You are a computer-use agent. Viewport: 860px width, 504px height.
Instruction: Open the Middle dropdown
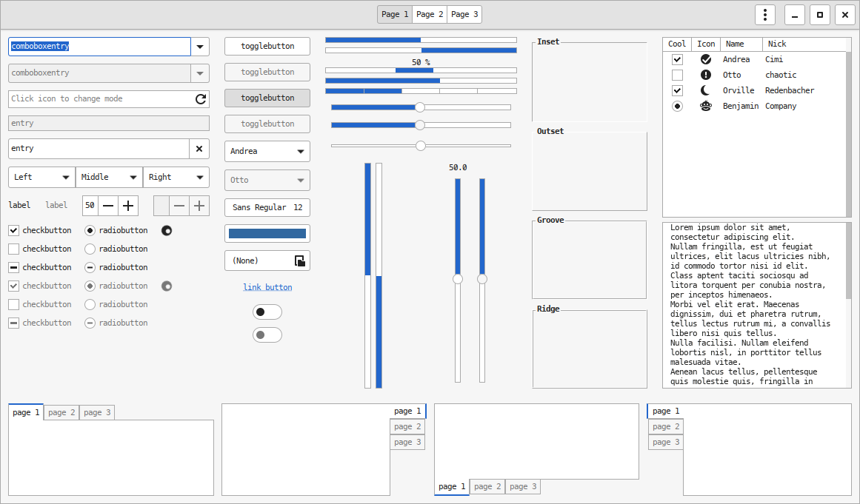coord(109,178)
